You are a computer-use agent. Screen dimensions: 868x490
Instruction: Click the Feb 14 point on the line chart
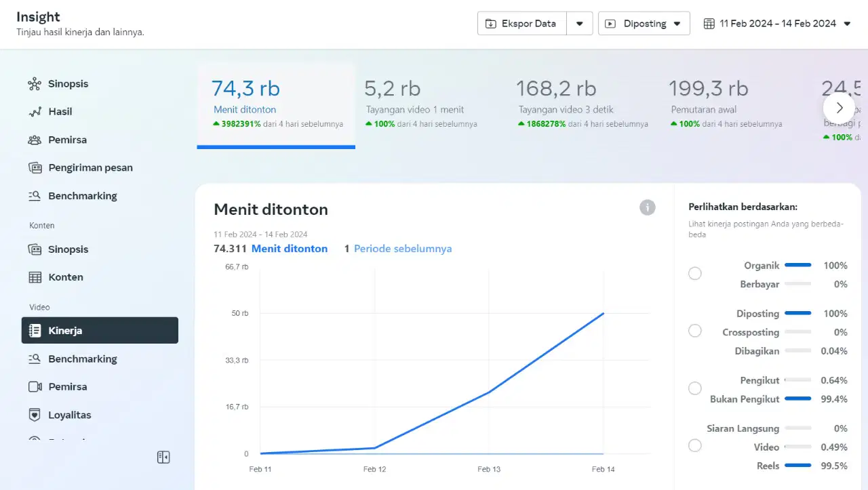pyautogui.click(x=603, y=314)
